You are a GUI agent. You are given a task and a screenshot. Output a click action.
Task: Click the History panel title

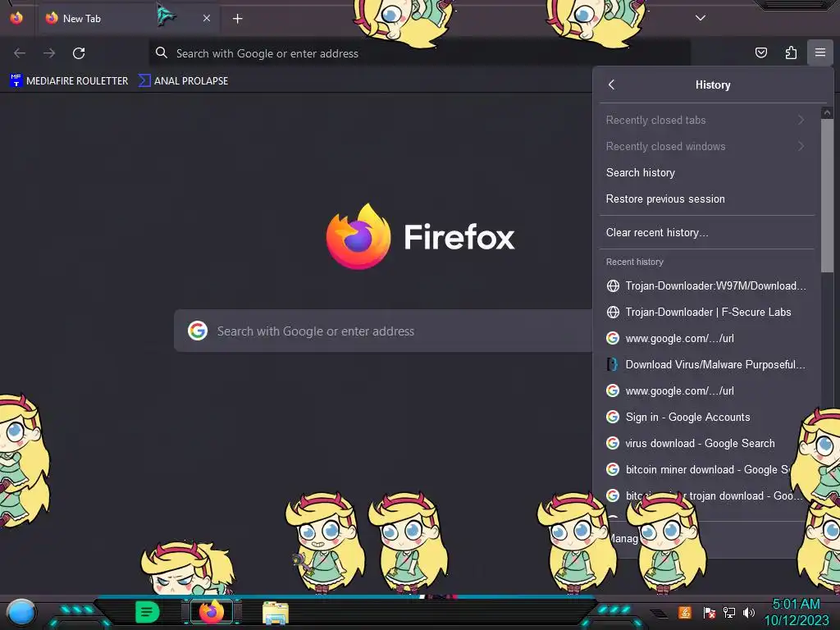coord(713,84)
